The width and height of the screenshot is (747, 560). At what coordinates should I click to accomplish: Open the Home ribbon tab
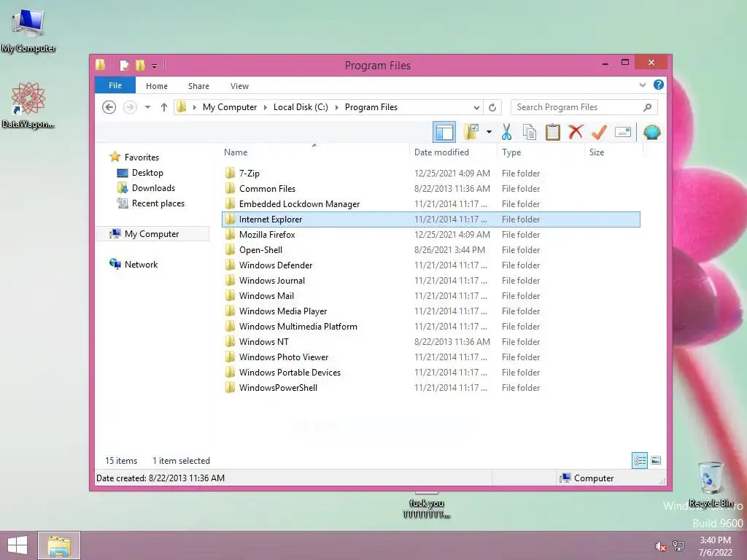coord(157,86)
